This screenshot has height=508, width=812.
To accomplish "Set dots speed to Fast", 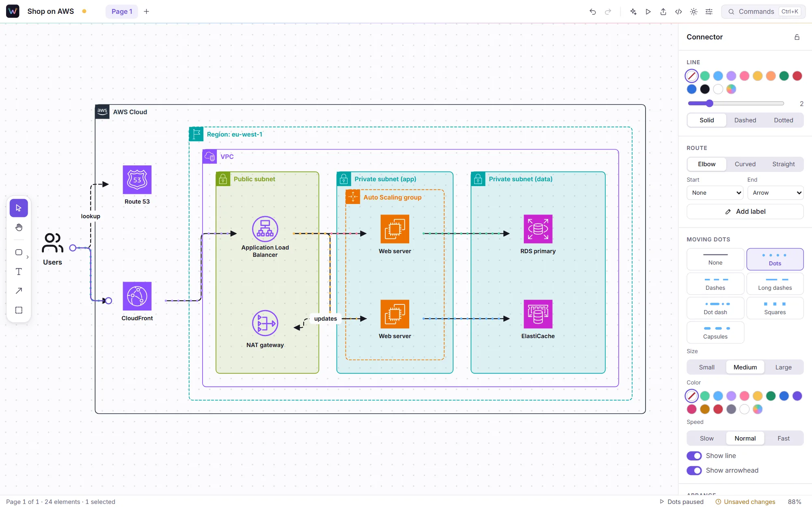I will [x=783, y=439].
